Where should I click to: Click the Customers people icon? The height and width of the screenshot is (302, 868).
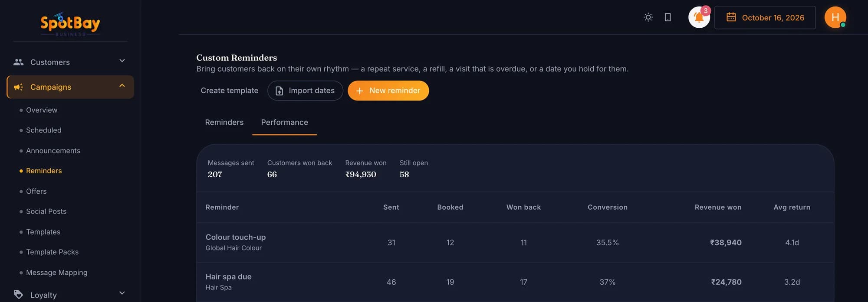[x=18, y=62]
